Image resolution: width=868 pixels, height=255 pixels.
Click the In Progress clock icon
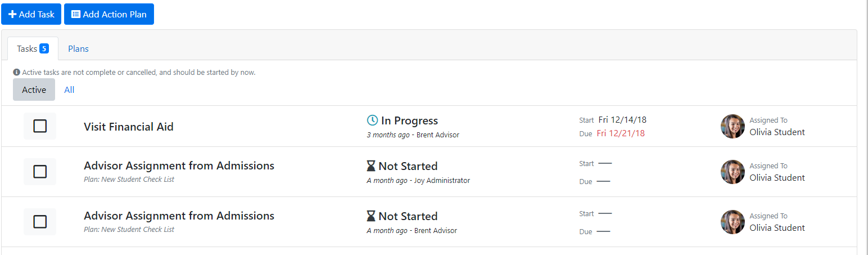372,120
